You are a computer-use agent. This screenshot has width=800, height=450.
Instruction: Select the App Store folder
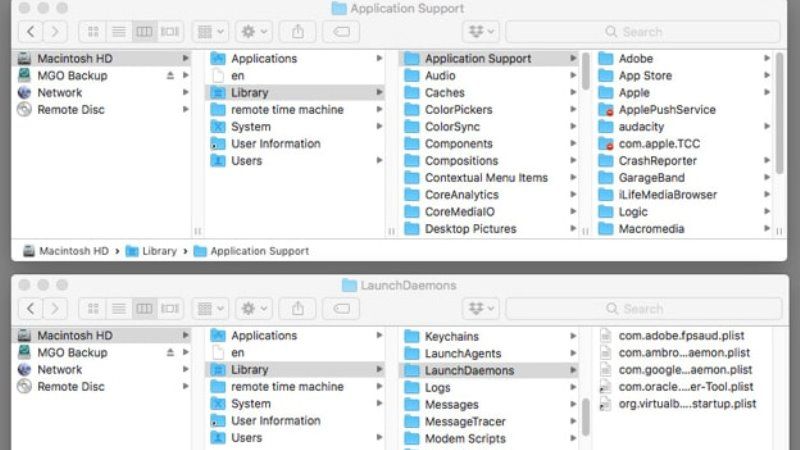684,76
